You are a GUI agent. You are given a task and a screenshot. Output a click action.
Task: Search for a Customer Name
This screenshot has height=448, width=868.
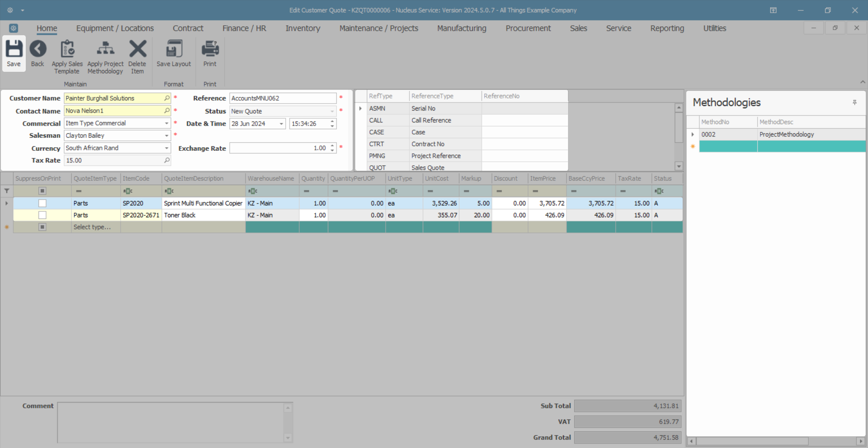[167, 98]
